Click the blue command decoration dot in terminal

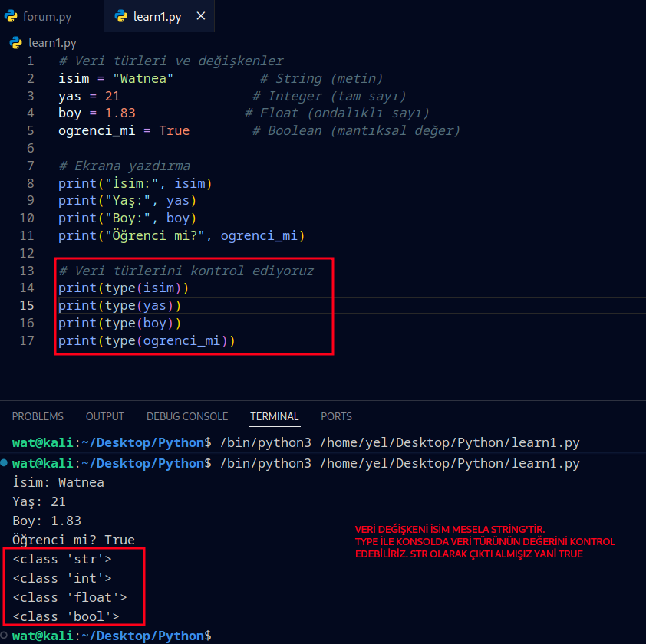pos(4,462)
